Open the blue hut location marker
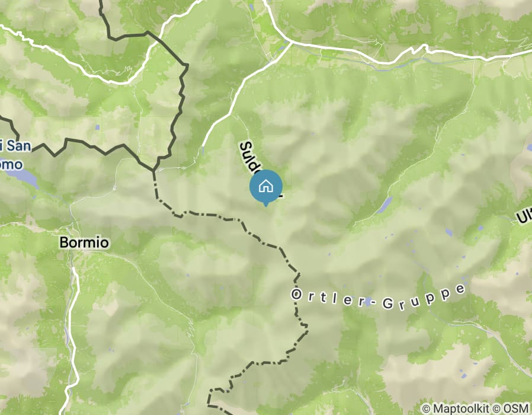 [265, 187]
